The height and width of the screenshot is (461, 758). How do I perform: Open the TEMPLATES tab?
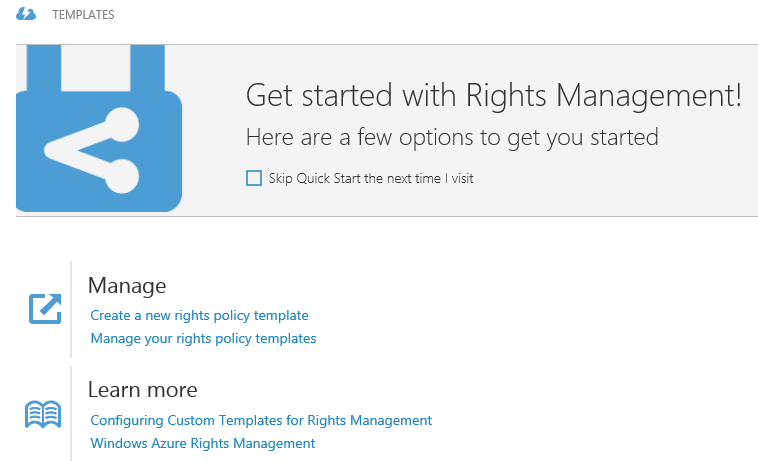[x=83, y=15]
